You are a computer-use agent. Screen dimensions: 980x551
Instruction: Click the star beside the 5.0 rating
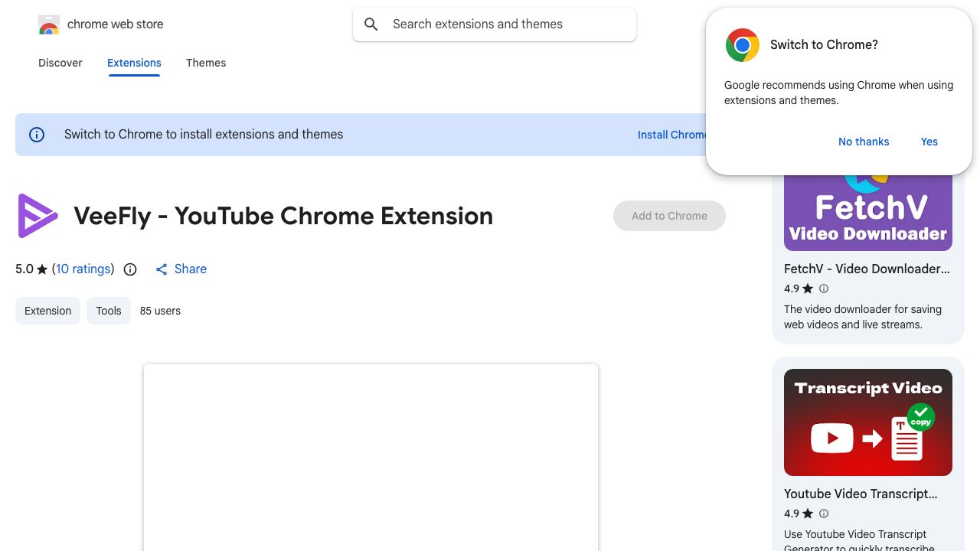click(42, 269)
